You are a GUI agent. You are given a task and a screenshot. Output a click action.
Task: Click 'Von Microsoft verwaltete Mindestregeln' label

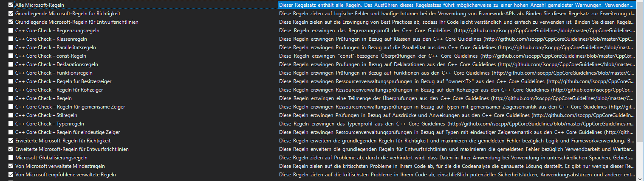(60, 166)
